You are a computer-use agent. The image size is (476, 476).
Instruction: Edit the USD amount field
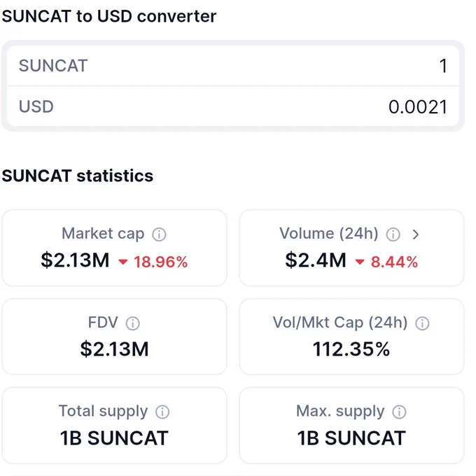(x=233, y=106)
